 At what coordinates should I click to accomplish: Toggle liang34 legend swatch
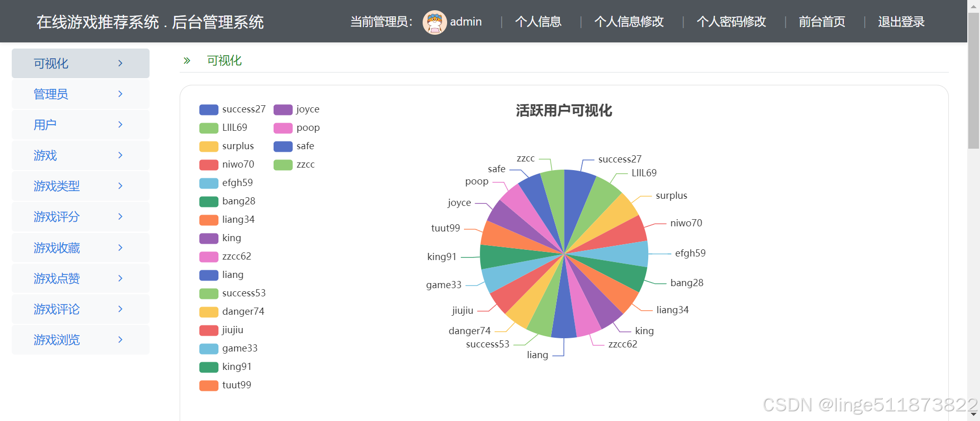click(x=209, y=220)
